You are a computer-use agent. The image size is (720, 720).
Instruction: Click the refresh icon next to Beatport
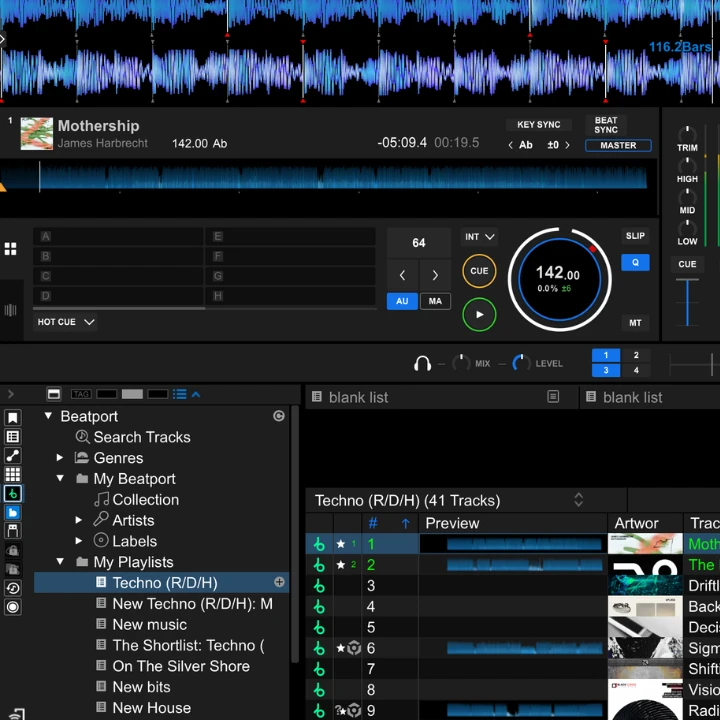click(x=279, y=416)
